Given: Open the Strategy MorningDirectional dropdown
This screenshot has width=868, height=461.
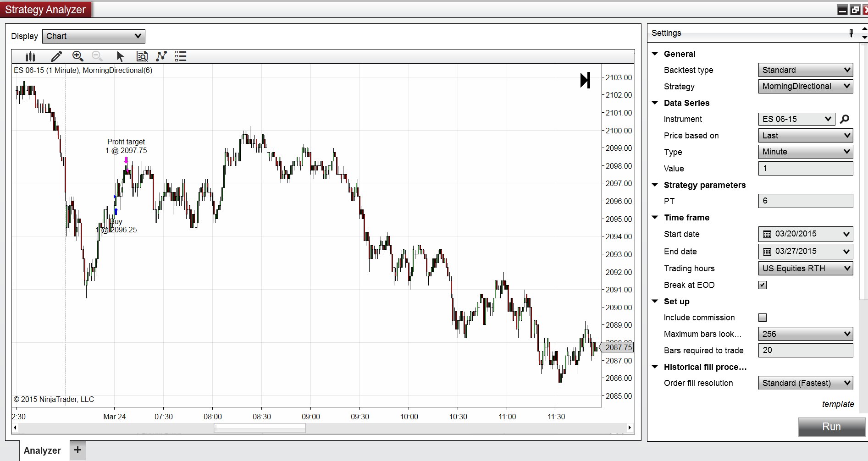Looking at the screenshot, I should 806,86.
